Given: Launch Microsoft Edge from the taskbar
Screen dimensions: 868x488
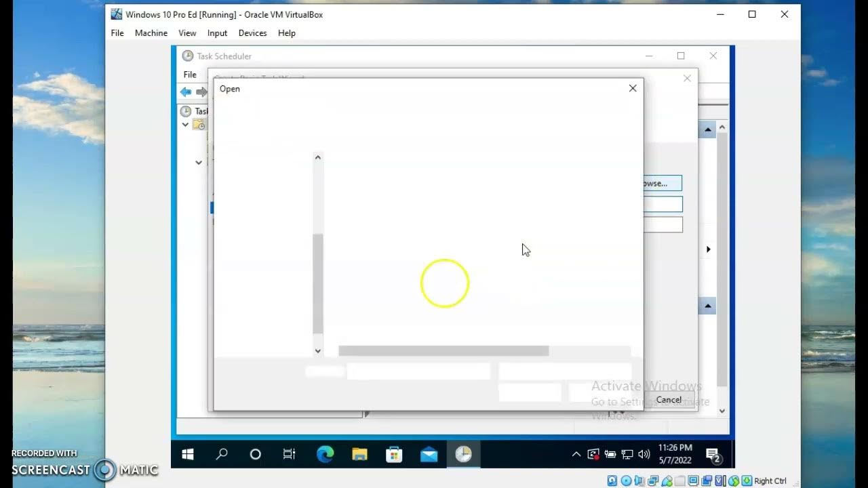Looking at the screenshot, I should pos(325,454).
